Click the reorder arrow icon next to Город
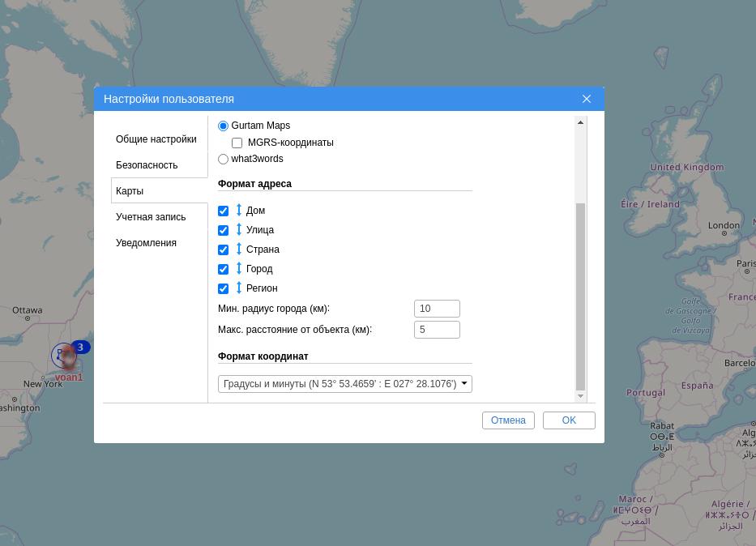 tap(239, 268)
